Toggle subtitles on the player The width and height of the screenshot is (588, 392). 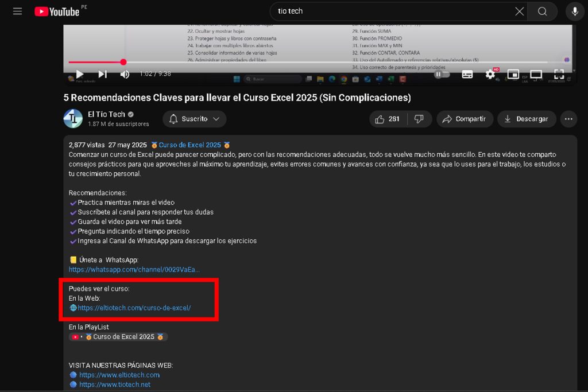[467, 74]
